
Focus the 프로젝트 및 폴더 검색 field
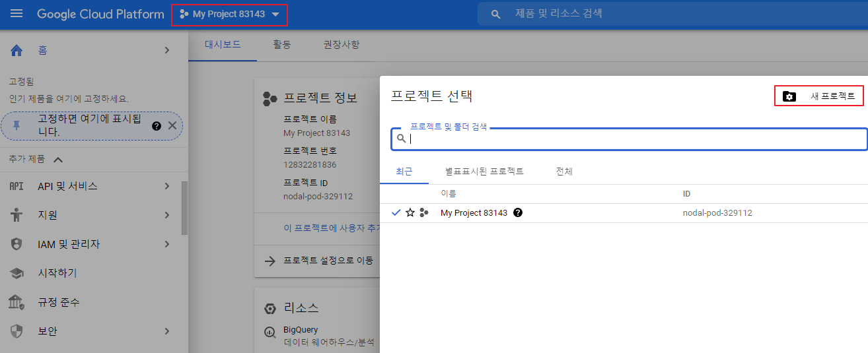(x=628, y=139)
